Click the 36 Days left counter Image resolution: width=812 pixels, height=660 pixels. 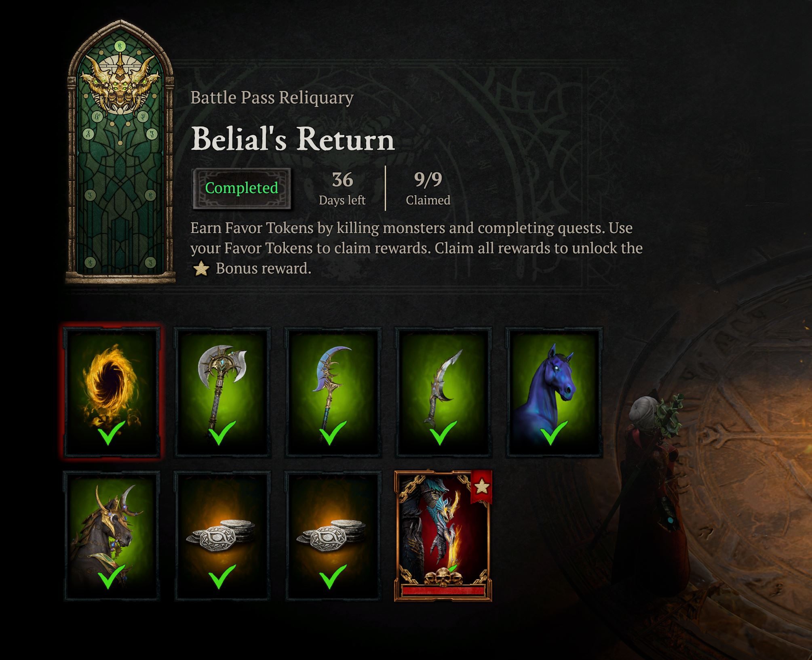[342, 188]
